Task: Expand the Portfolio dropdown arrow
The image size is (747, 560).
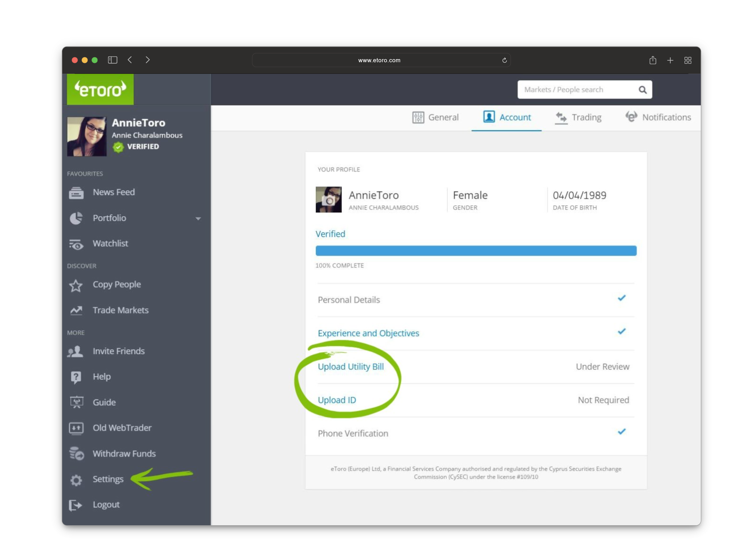Action: coord(198,219)
